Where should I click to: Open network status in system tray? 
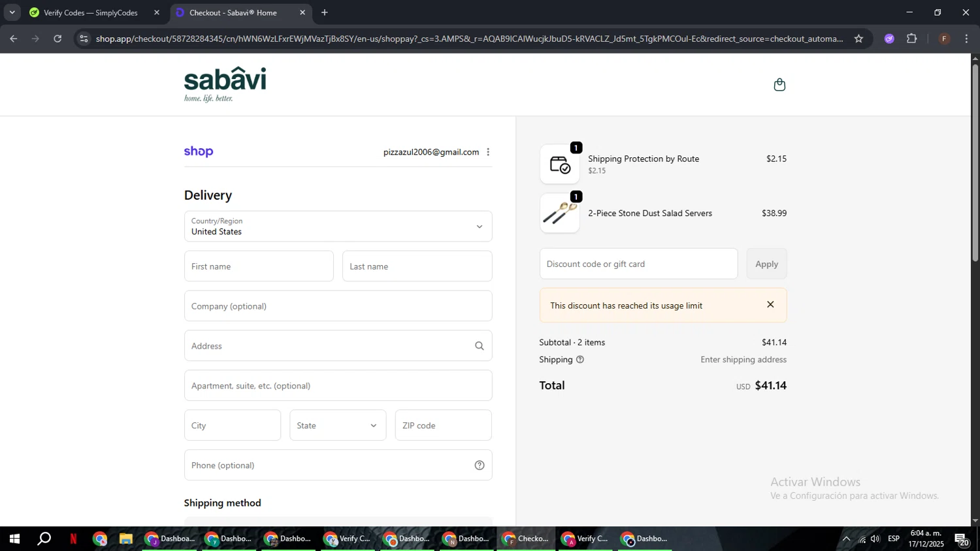click(862, 539)
